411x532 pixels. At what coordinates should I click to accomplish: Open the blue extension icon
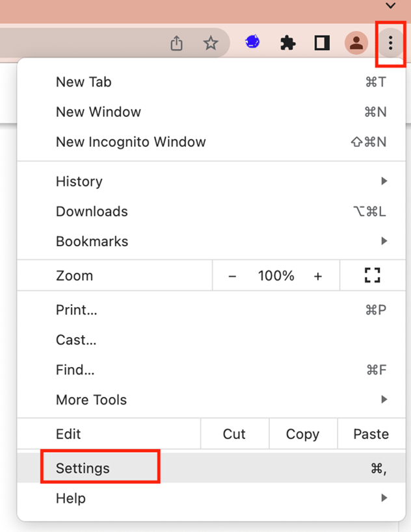252,42
